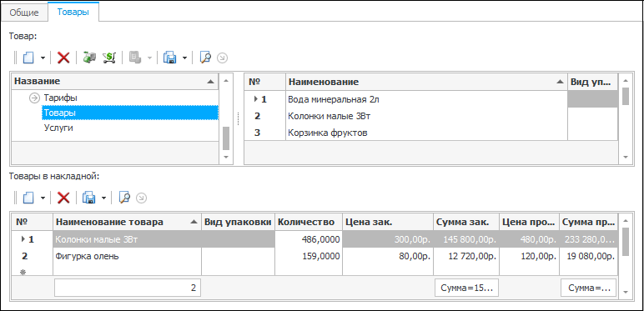Click the grayed copy documents icon
The height and width of the screenshot is (311, 644).
pyautogui.click(x=134, y=58)
